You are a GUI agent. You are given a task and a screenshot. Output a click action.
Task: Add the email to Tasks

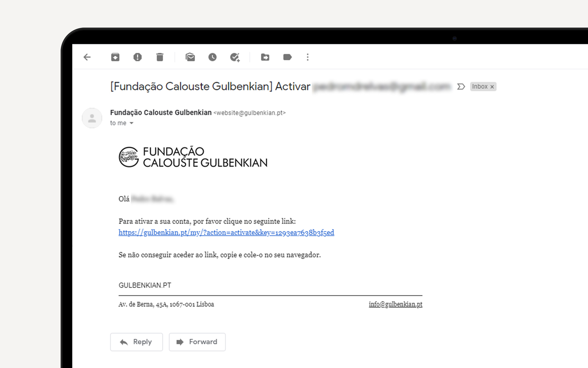(235, 57)
